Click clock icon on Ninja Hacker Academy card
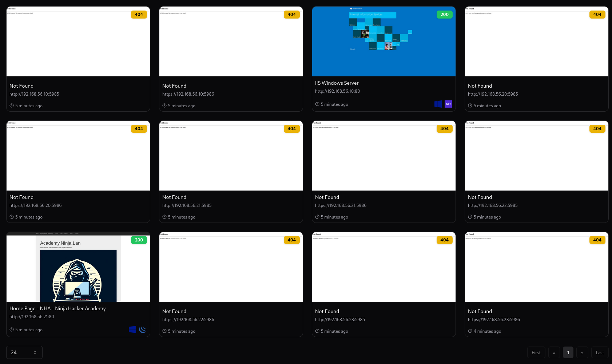The image size is (612, 364). pyautogui.click(x=12, y=330)
